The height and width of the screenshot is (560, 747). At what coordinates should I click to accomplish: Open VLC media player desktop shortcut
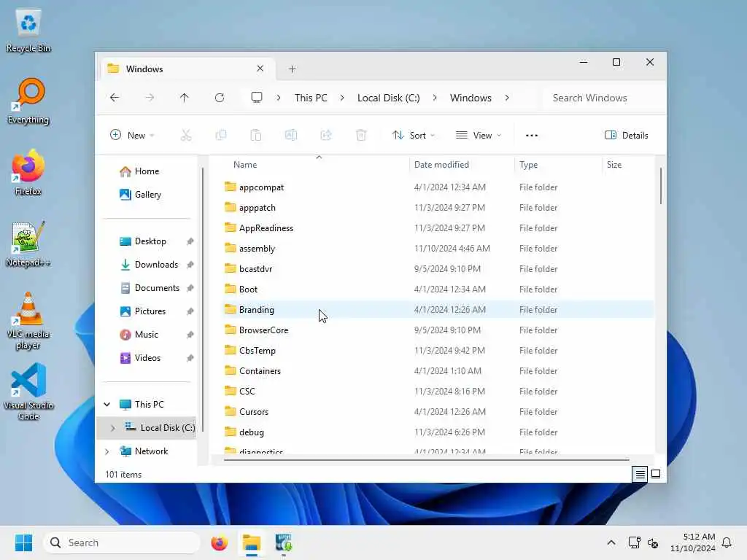pyautogui.click(x=28, y=321)
